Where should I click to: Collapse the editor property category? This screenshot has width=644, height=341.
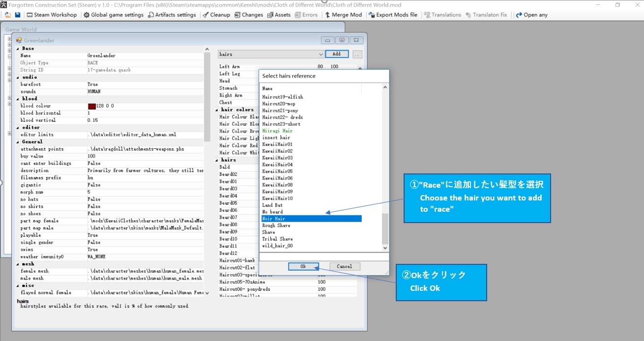point(18,127)
